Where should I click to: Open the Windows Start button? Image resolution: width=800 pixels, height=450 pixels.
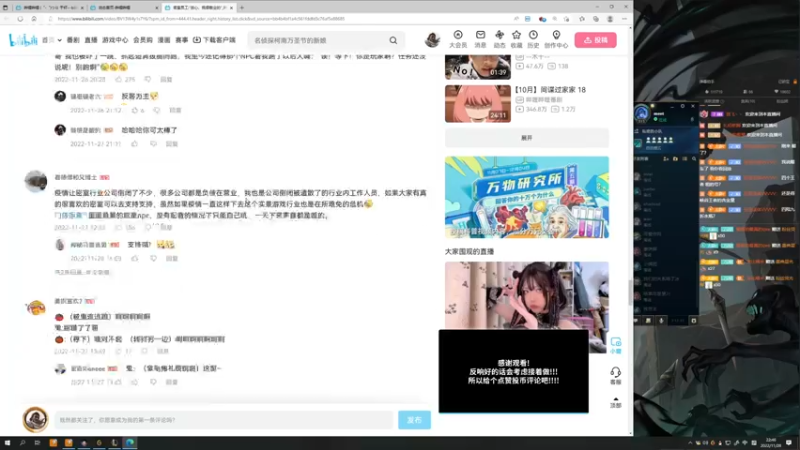(7, 443)
